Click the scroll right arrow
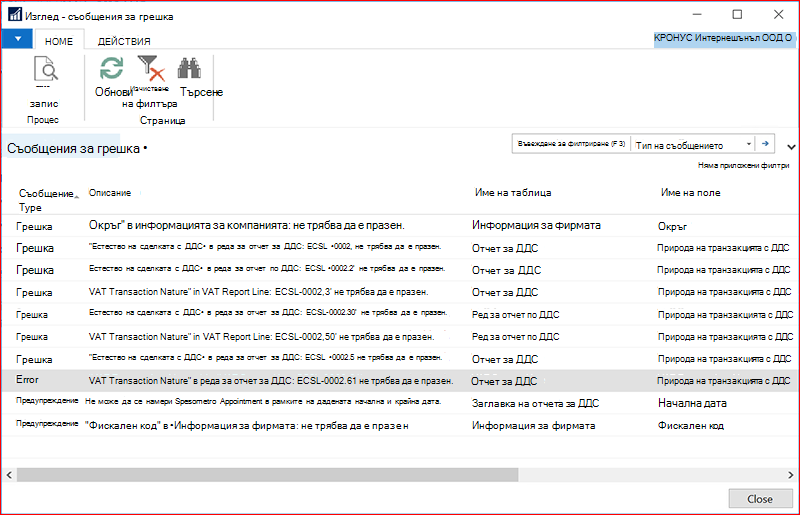The width and height of the screenshot is (800, 515). click(790, 475)
